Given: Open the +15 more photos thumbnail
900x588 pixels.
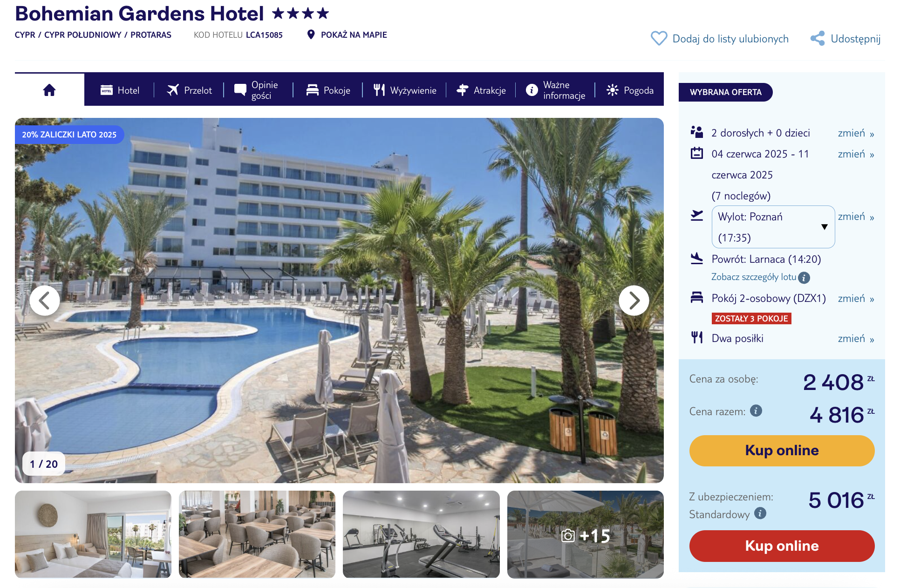Looking at the screenshot, I should [585, 534].
